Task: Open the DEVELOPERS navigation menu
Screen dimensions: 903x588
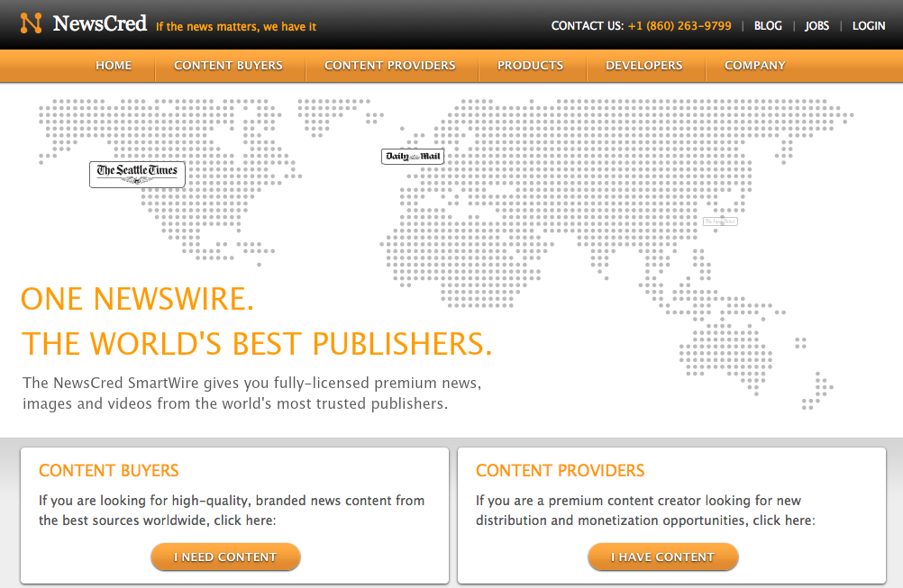Action: coord(643,66)
